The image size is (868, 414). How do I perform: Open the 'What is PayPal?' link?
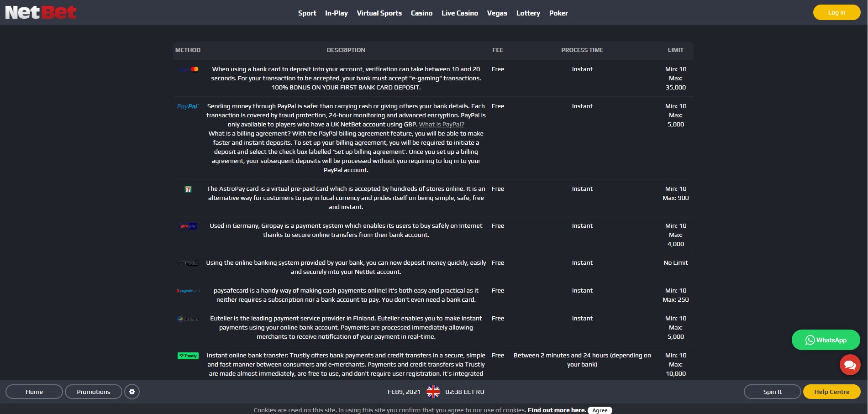coord(442,125)
